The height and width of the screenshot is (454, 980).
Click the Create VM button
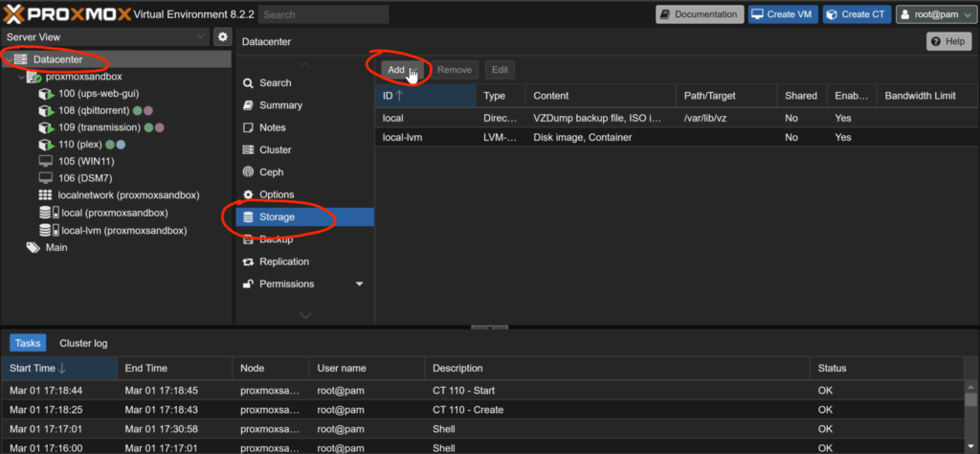click(783, 14)
